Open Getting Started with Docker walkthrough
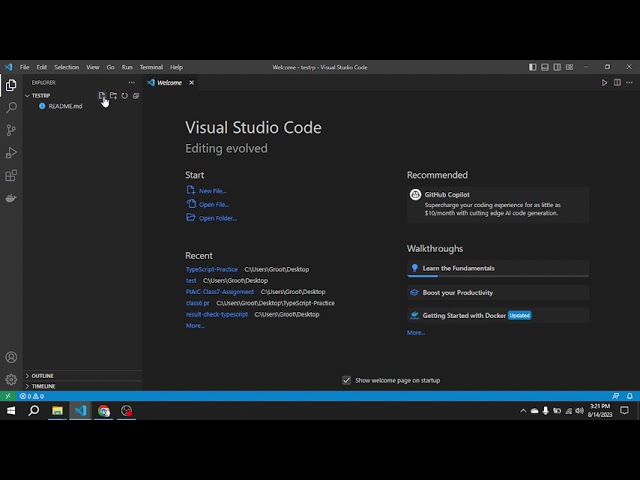Screen dimensions: 640x480 [x=498, y=315]
